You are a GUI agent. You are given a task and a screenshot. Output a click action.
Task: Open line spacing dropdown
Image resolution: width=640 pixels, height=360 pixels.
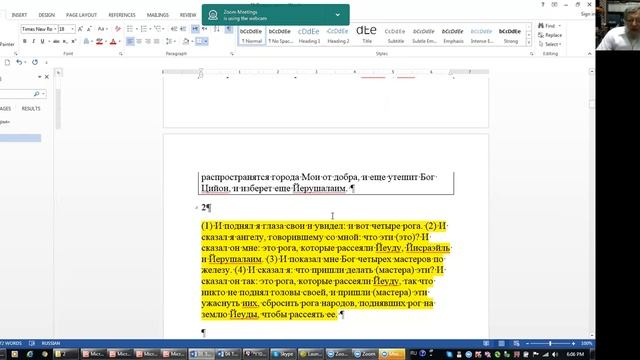click(x=170, y=41)
